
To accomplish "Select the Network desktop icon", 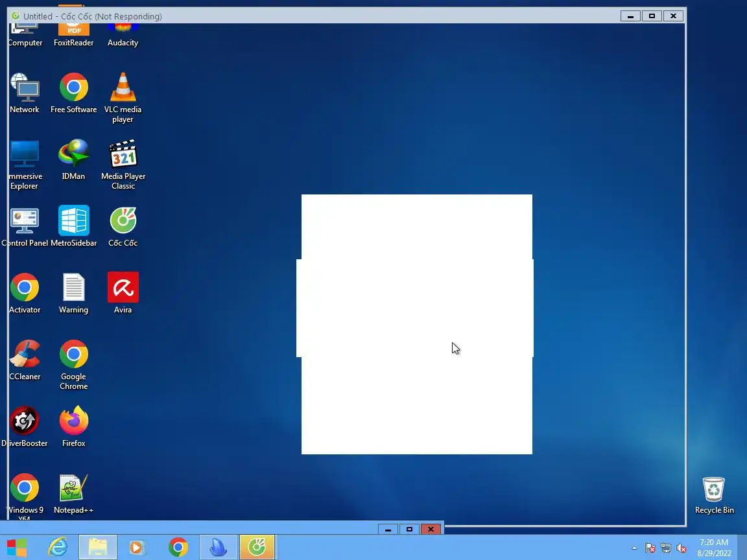I will tap(25, 93).
